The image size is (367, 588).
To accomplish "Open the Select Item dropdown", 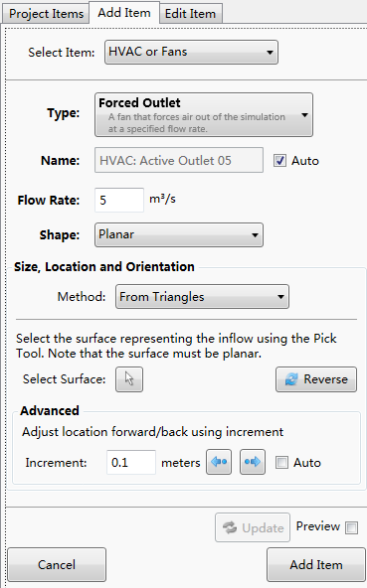I will [x=191, y=52].
